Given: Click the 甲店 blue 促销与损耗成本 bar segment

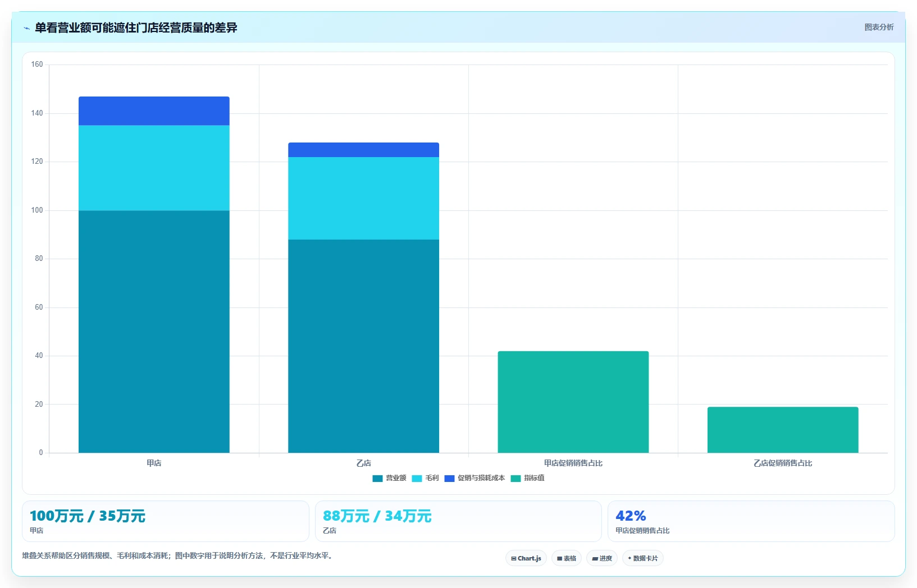Looking at the screenshot, I should click(x=154, y=111).
